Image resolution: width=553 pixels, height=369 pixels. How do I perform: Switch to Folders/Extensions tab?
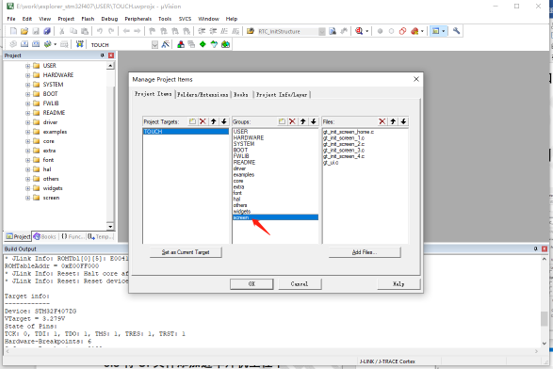click(x=202, y=95)
